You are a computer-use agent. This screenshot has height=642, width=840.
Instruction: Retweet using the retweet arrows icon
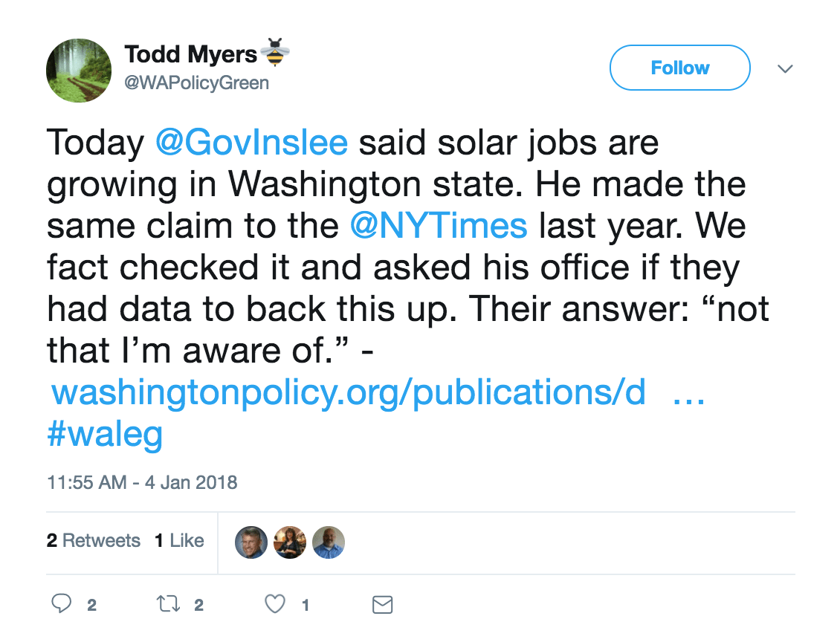(168, 604)
